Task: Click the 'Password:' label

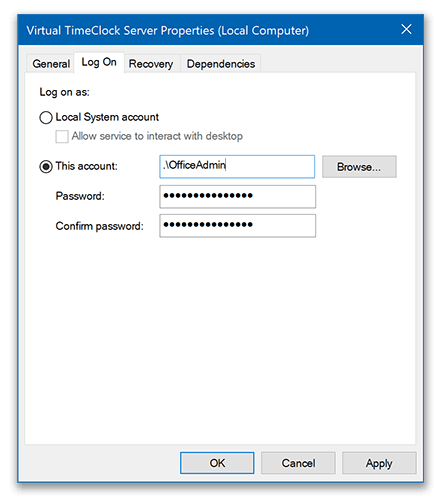Action: [80, 196]
